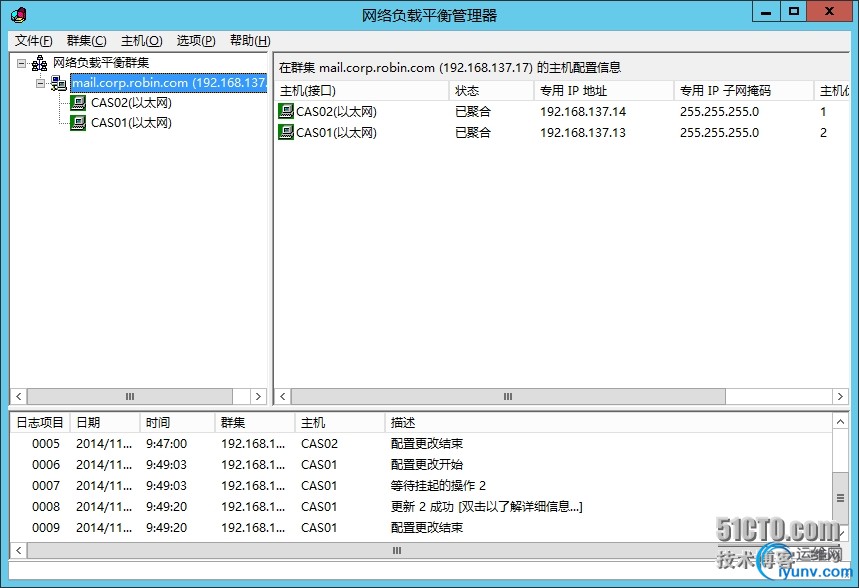This screenshot has height=588, width=859.
Task: Click the 主机 log column header
Action: click(340, 423)
